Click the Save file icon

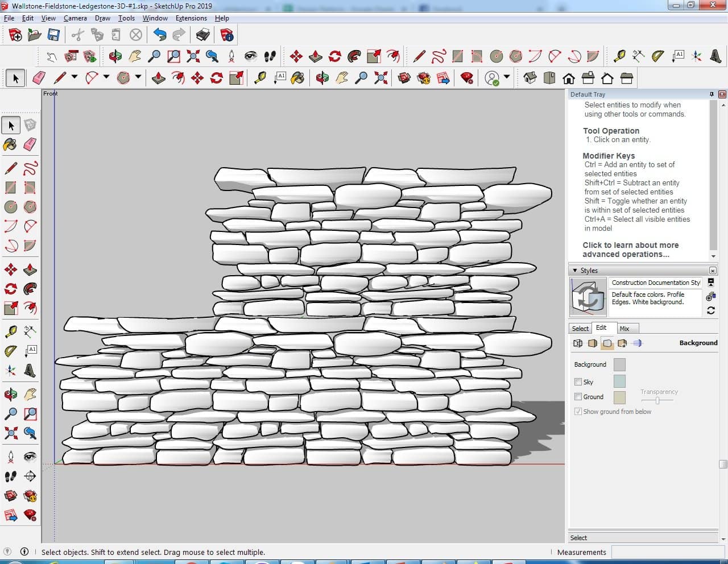pyautogui.click(x=53, y=35)
